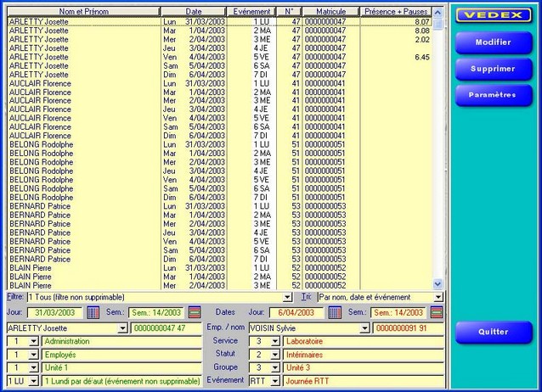542x392 pixels.
Task: Click the start Jour field showing 31/03/2003
Action: pos(55,312)
